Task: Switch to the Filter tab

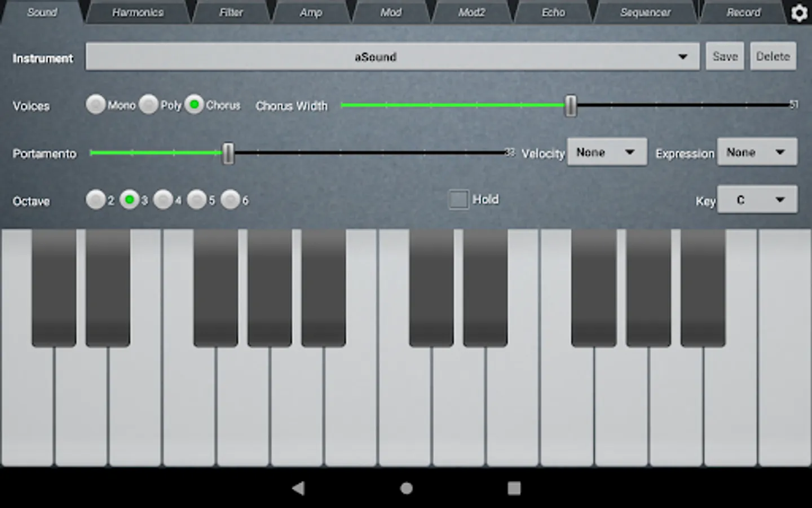Action: (231, 12)
